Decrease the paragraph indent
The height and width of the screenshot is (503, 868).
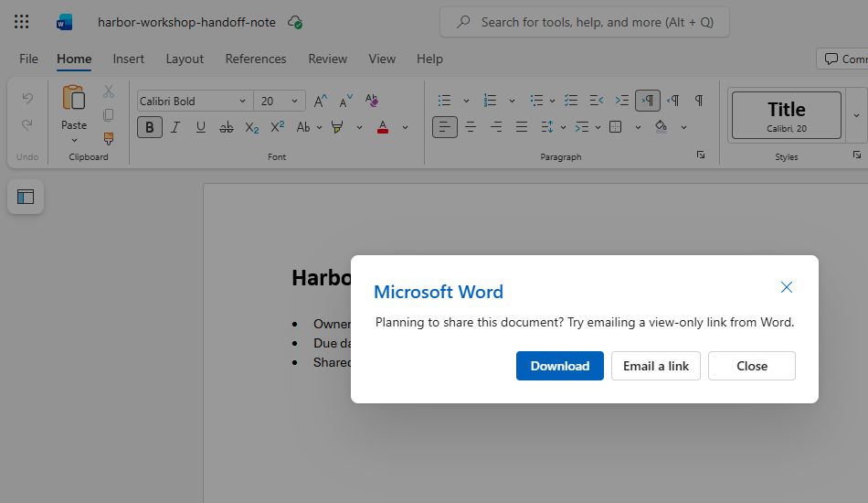click(x=597, y=101)
